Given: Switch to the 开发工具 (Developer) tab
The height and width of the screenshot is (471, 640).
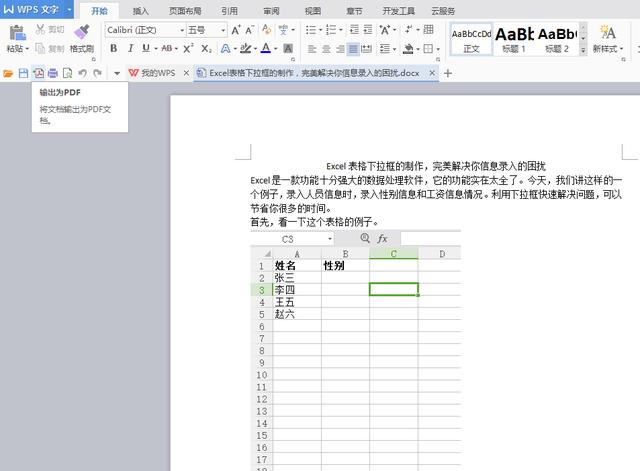Looking at the screenshot, I should (x=398, y=11).
